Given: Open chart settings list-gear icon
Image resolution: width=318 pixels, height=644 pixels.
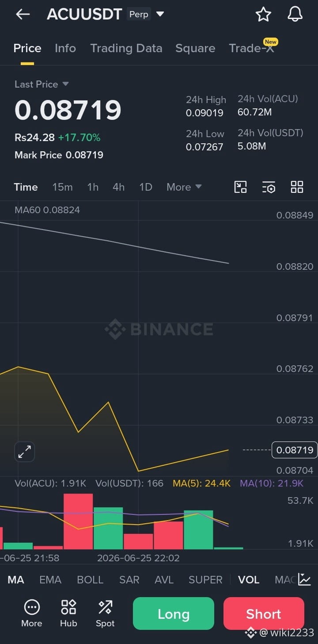Looking at the screenshot, I should (x=269, y=187).
